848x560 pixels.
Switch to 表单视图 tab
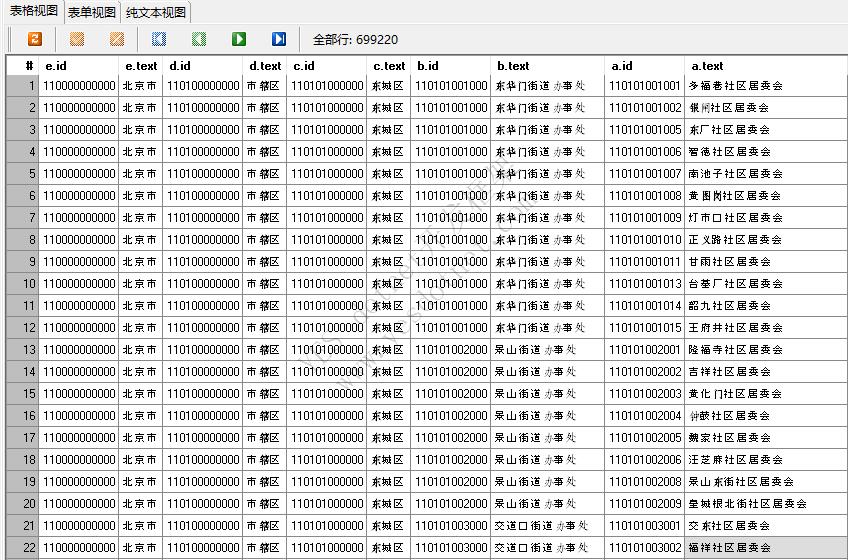click(x=92, y=12)
